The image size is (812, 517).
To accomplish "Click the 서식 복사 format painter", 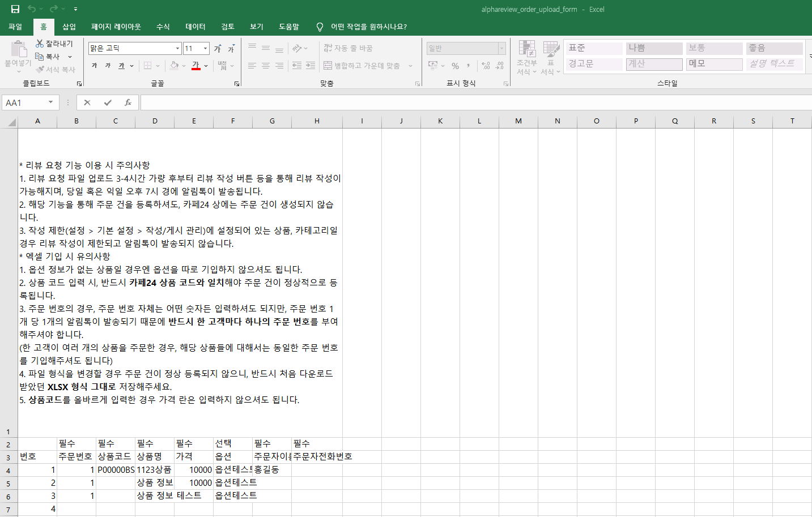I will [56, 70].
